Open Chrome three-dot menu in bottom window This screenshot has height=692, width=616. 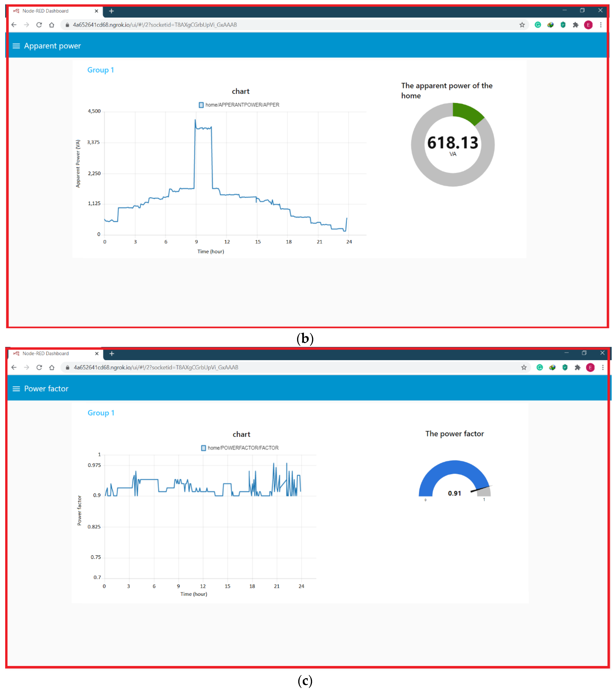pos(603,367)
